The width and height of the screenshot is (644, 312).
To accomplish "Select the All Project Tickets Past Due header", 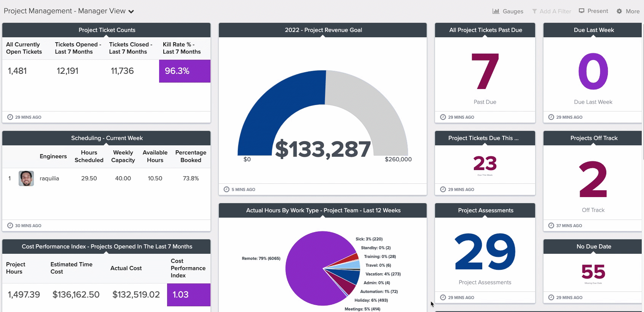I will pyautogui.click(x=485, y=30).
